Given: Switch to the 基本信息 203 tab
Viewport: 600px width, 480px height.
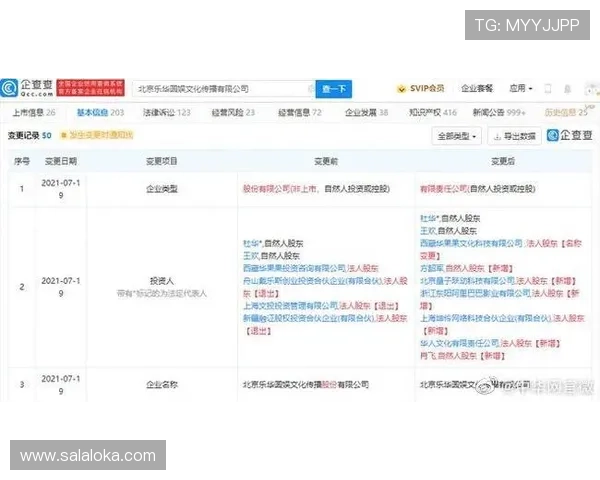Looking at the screenshot, I should 100,113.
